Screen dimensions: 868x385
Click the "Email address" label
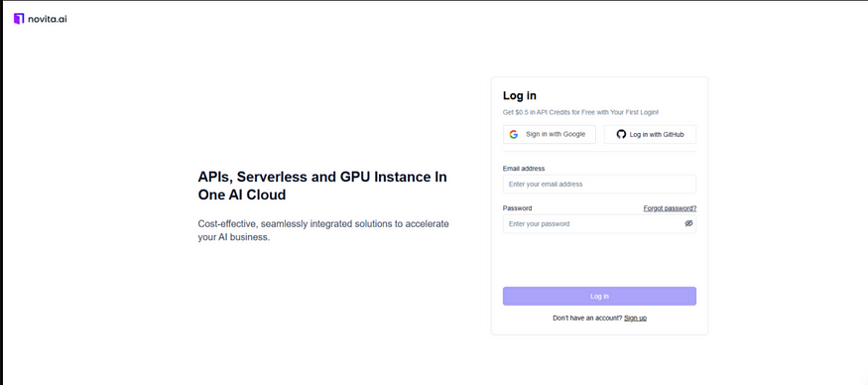524,169
